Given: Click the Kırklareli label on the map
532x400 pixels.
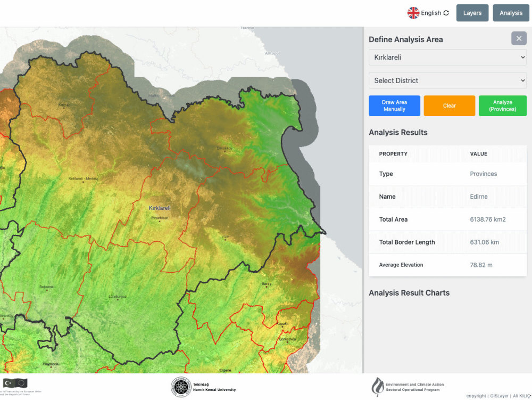Looking at the screenshot, I should [160, 208].
